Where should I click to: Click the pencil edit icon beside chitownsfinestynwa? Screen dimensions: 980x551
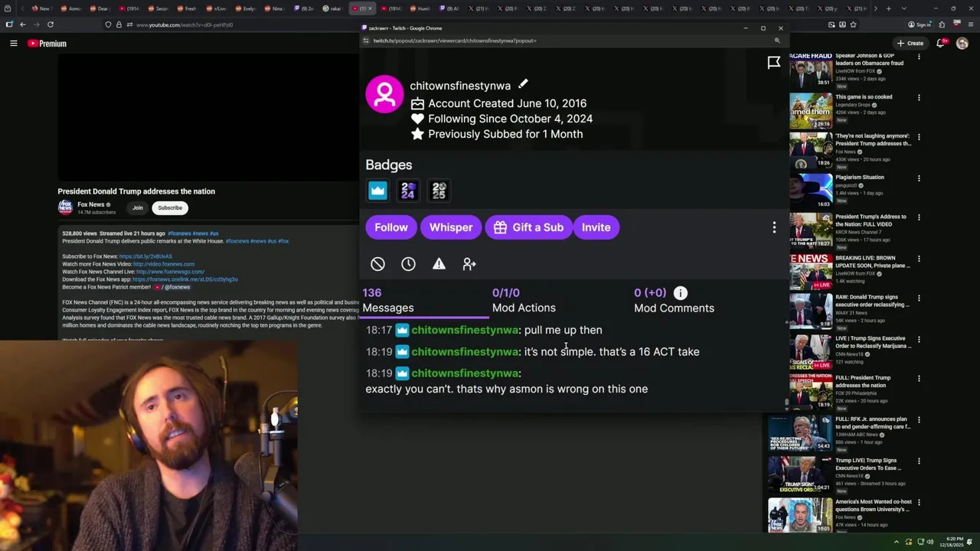click(523, 85)
